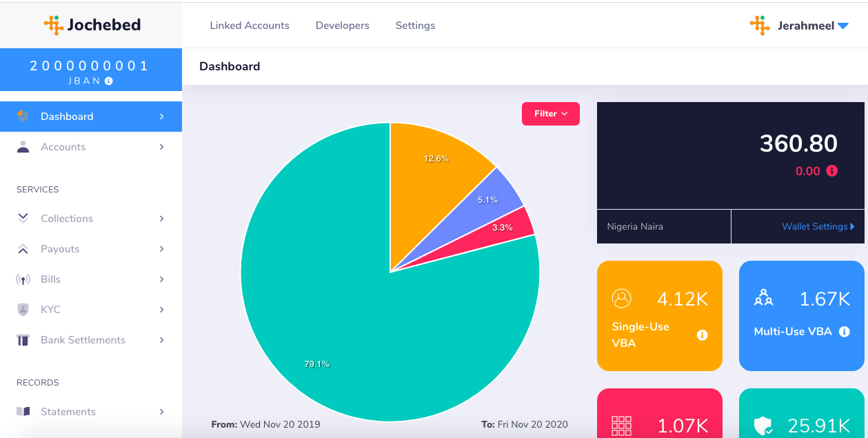The image size is (868, 438).
Task: Click the teal 25.91K card
Action: [x=801, y=413]
